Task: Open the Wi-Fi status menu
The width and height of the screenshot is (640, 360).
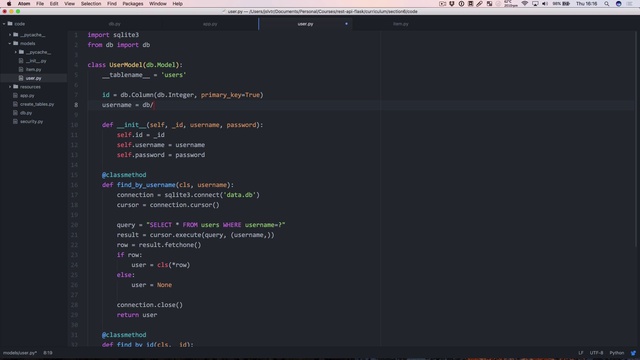Action: tap(525, 4)
